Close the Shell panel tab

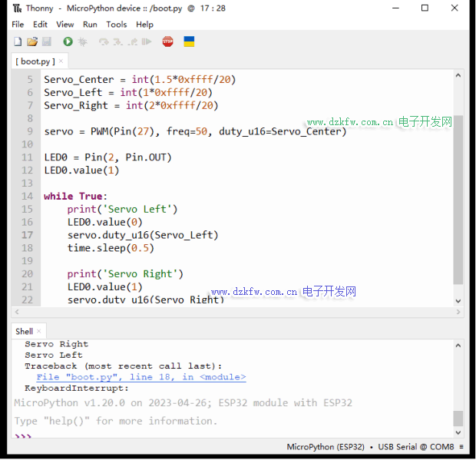(x=39, y=331)
